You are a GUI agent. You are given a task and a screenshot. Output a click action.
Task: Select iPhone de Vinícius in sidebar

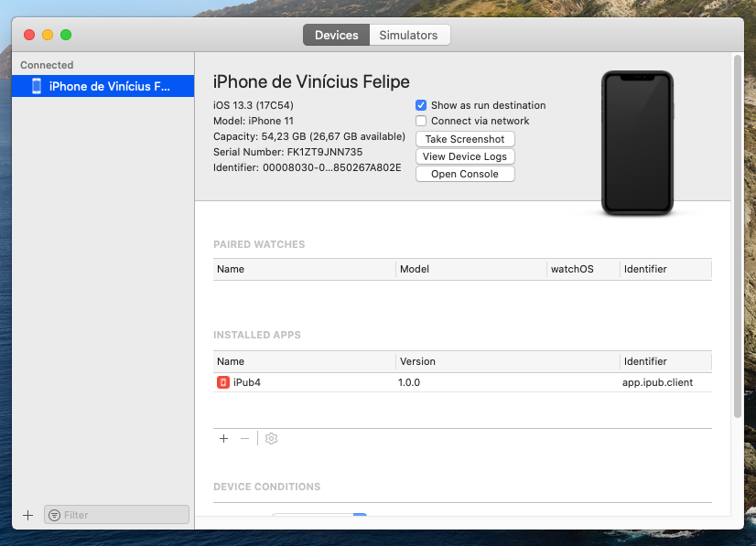(109, 86)
